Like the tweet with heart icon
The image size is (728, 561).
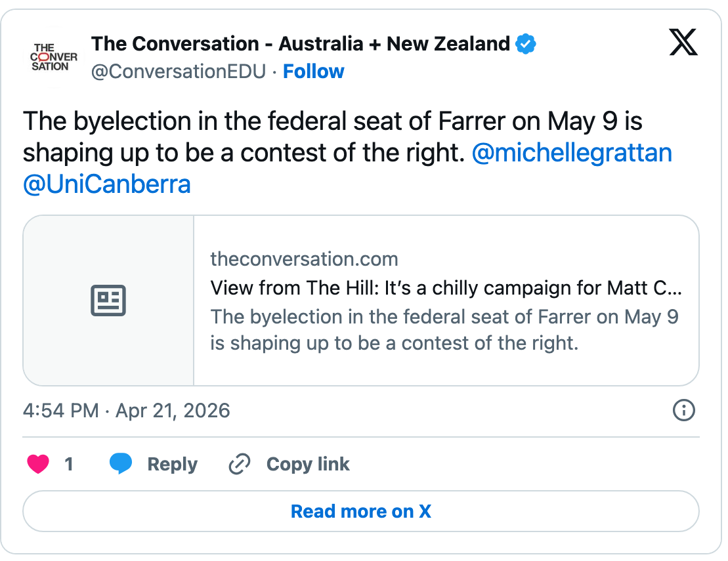pos(38,465)
